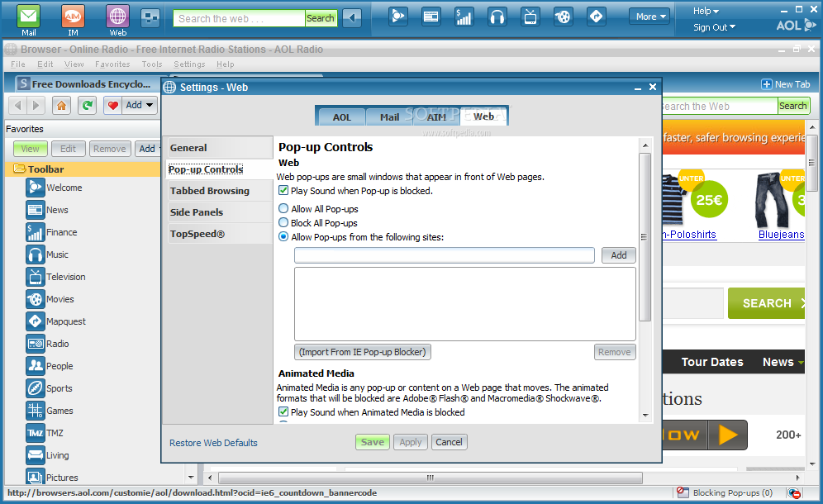Collapse the Toolbar favorites folder

pyautogui.click(x=20, y=169)
